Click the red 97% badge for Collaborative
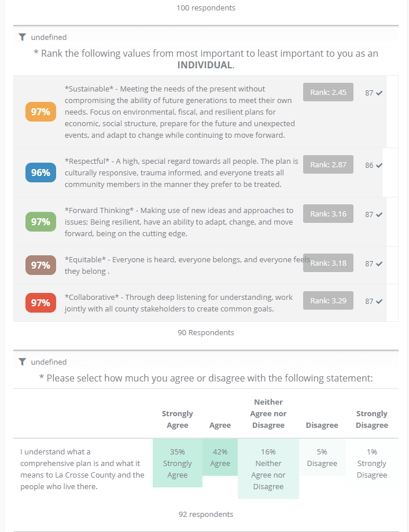Image resolution: width=409 pixels, height=532 pixels. tap(40, 303)
